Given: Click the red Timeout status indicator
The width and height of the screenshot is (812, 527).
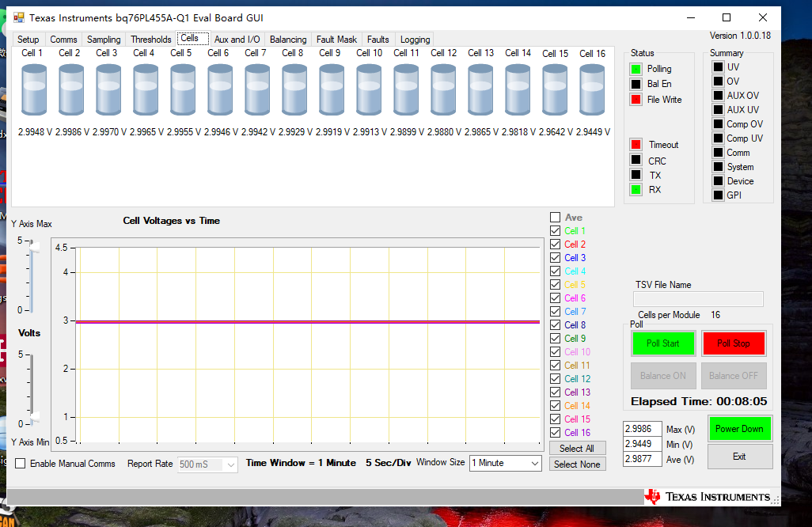Looking at the screenshot, I should 636,145.
